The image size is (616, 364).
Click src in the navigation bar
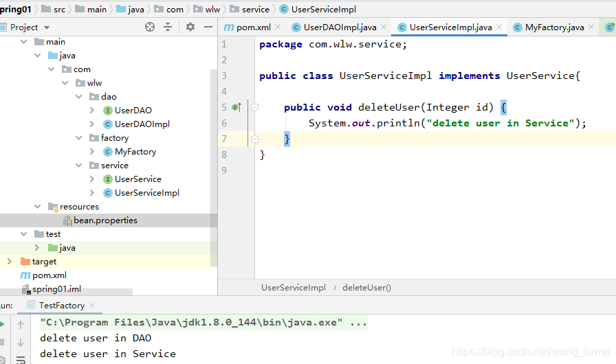click(54, 9)
